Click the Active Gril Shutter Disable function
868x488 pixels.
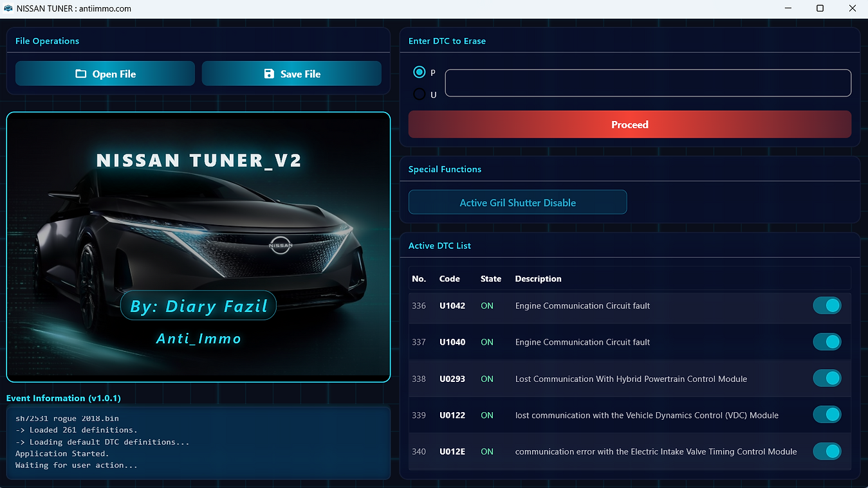coord(517,202)
